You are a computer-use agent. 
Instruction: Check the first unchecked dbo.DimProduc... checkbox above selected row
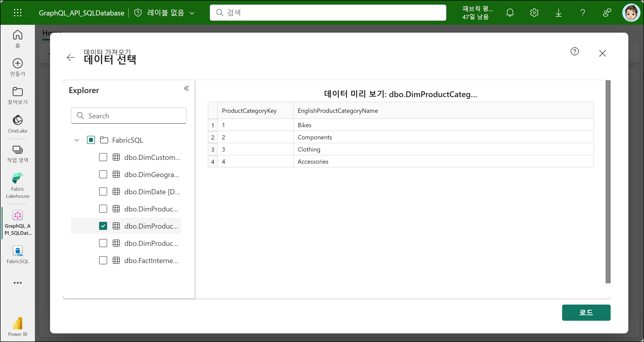(103, 209)
